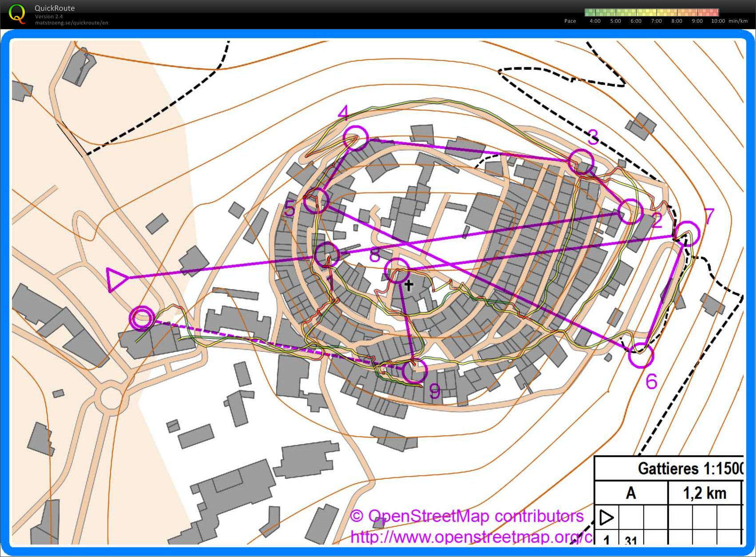The height and width of the screenshot is (557, 756).
Task: Click the start triangle in the course table
Action: click(606, 517)
